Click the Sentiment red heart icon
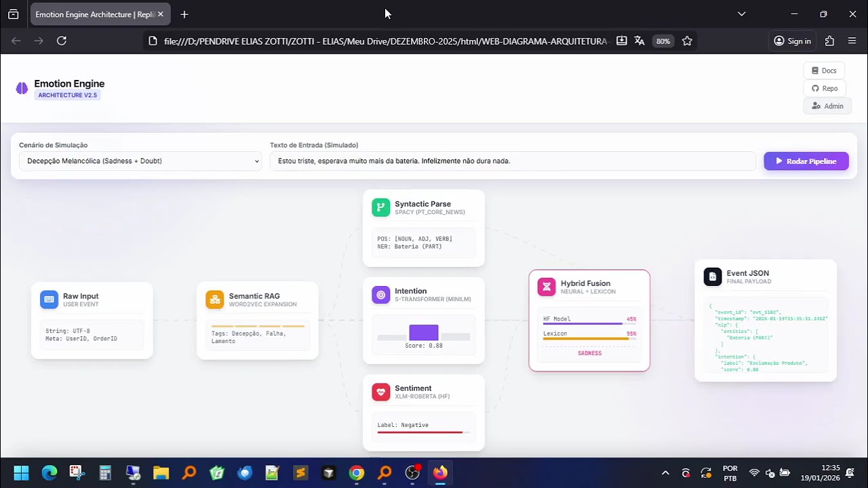Image resolution: width=868 pixels, height=488 pixels. [381, 392]
